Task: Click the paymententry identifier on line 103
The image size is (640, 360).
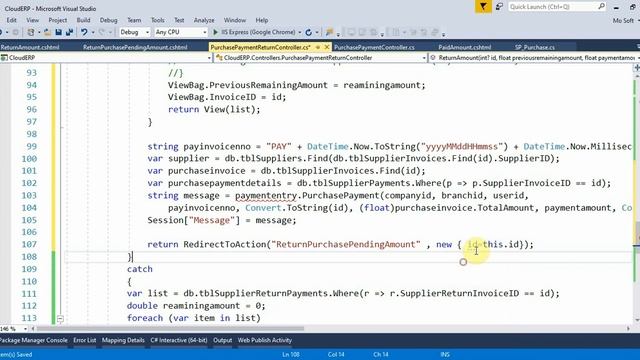Action: point(266,196)
